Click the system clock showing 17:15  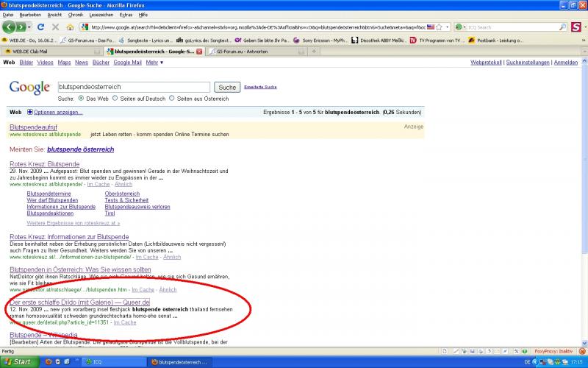click(x=576, y=362)
